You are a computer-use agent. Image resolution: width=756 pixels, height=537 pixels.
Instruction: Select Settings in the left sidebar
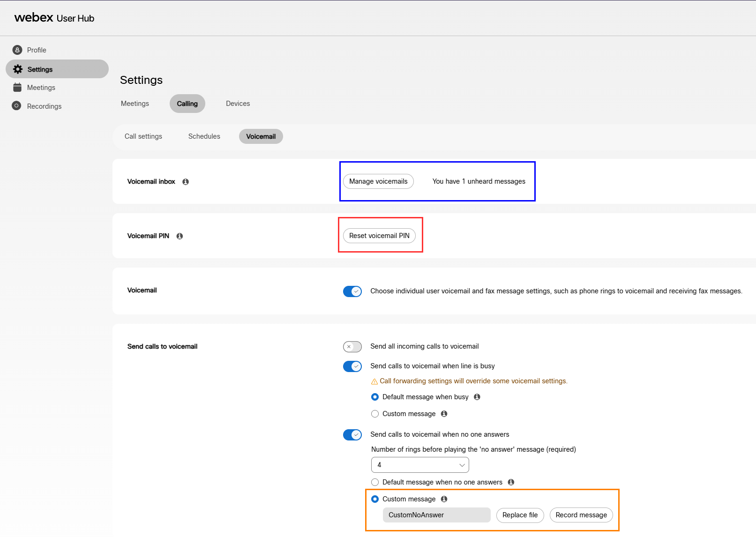[57, 69]
